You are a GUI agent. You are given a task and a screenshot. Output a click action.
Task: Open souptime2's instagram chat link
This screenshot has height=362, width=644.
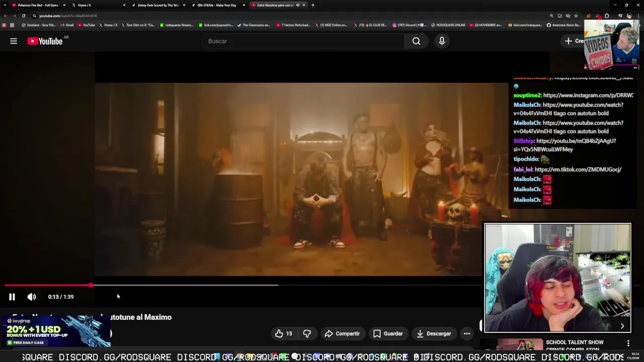point(588,95)
